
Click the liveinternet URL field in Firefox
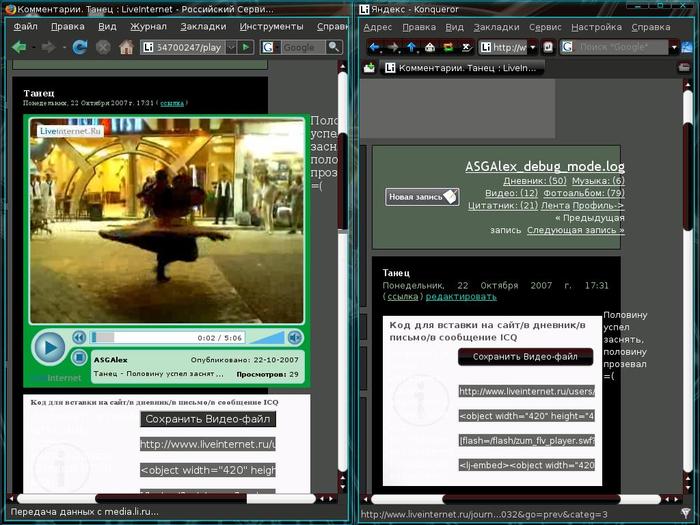pos(208,444)
